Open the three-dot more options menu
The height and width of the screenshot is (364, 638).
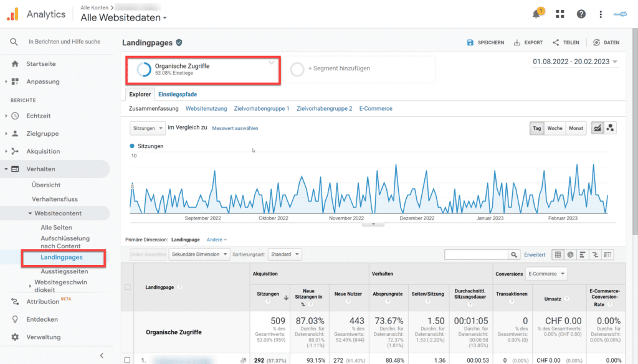[601, 14]
